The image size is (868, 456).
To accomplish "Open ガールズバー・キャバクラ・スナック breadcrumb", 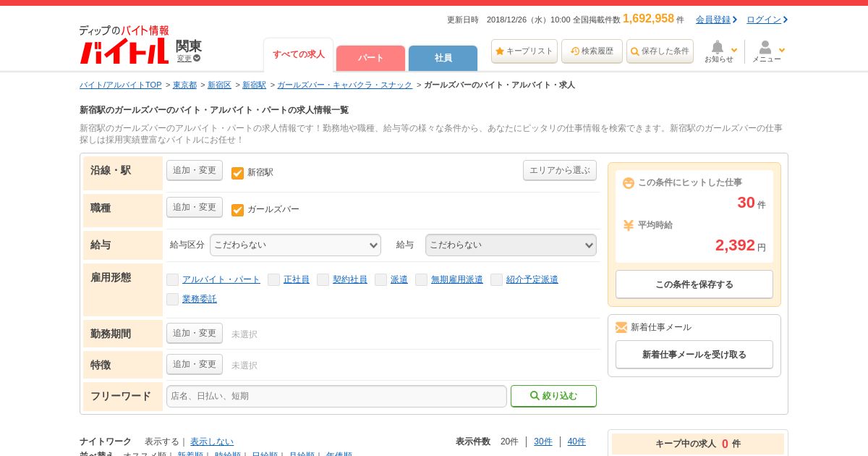I will pos(345,85).
